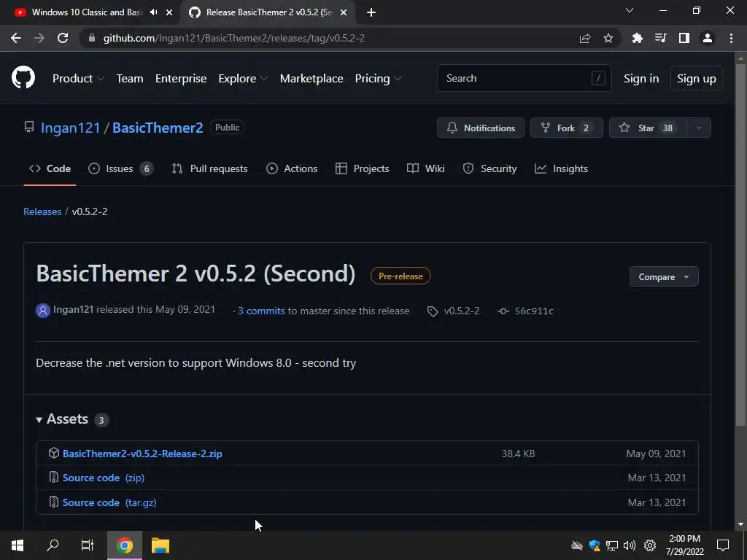This screenshot has width=747, height=560.
Task: Mute the YouTube tab speaker icon
Action: click(x=153, y=12)
